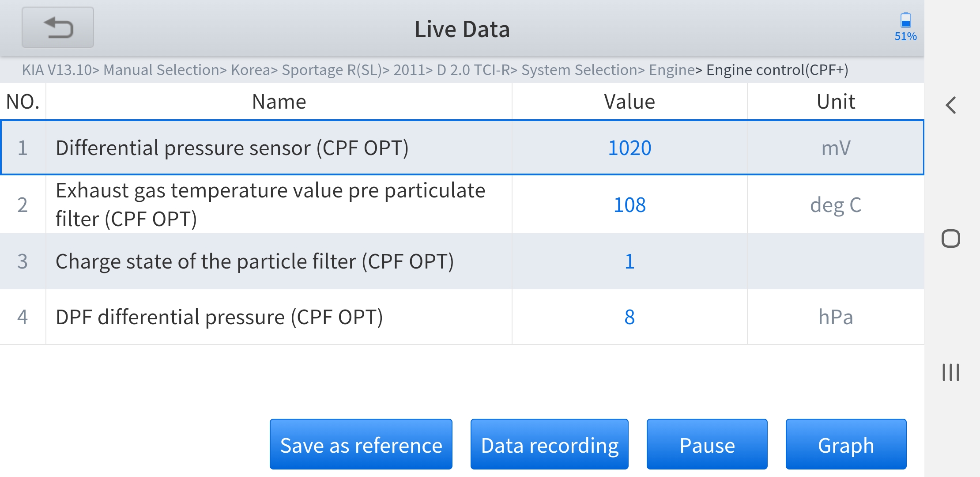
Task: Open the Android recent apps button
Action: tap(950, 372)
